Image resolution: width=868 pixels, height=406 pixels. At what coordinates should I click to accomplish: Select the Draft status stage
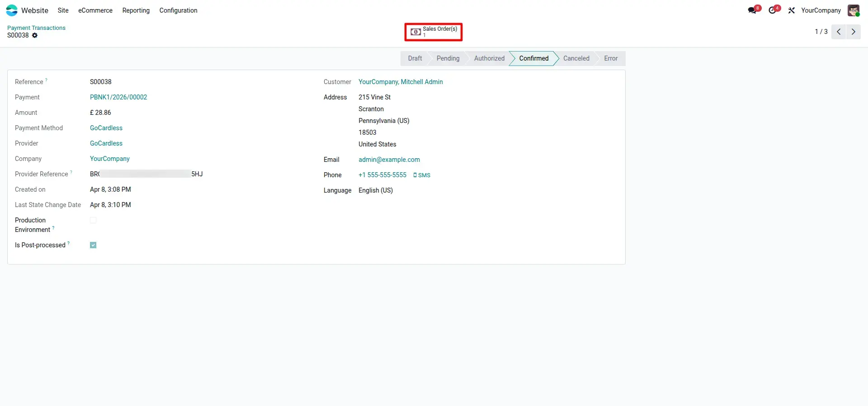click(415, 58)
